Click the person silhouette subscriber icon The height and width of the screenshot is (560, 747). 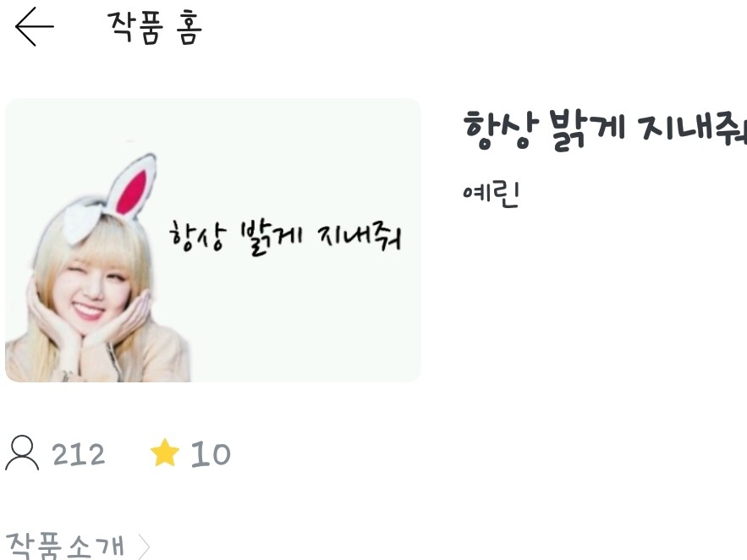(22, 453)
